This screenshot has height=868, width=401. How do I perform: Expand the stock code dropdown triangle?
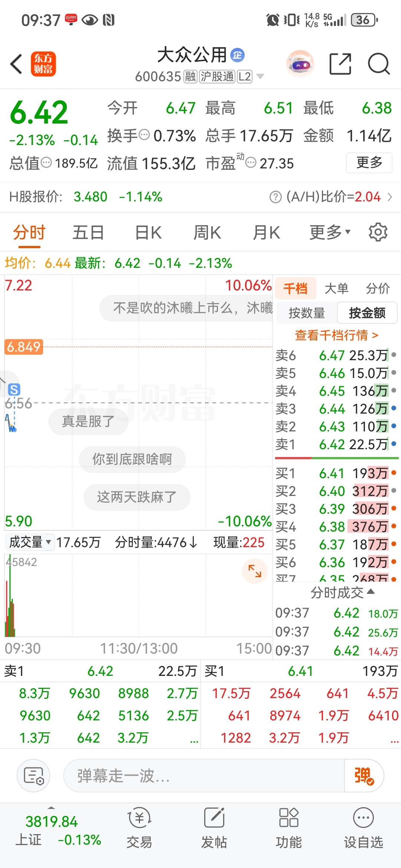point(260,76)
